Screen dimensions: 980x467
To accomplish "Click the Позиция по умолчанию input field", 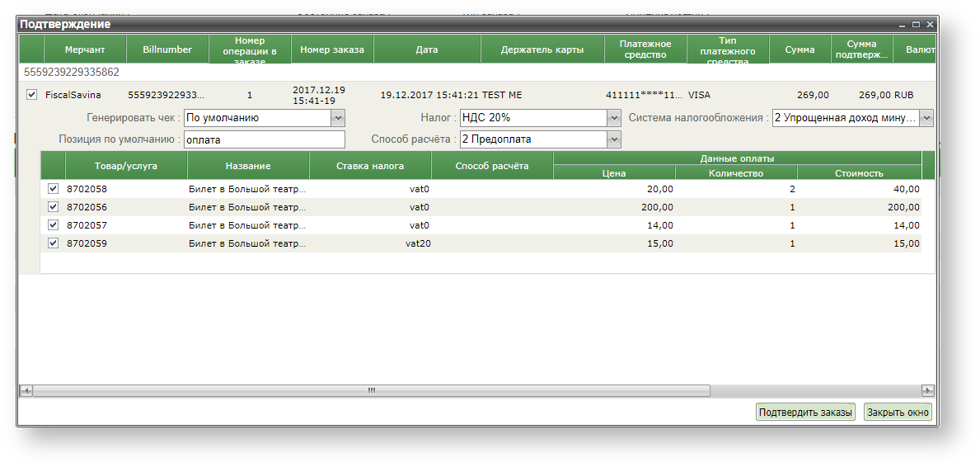I will (x=264, y=139).
